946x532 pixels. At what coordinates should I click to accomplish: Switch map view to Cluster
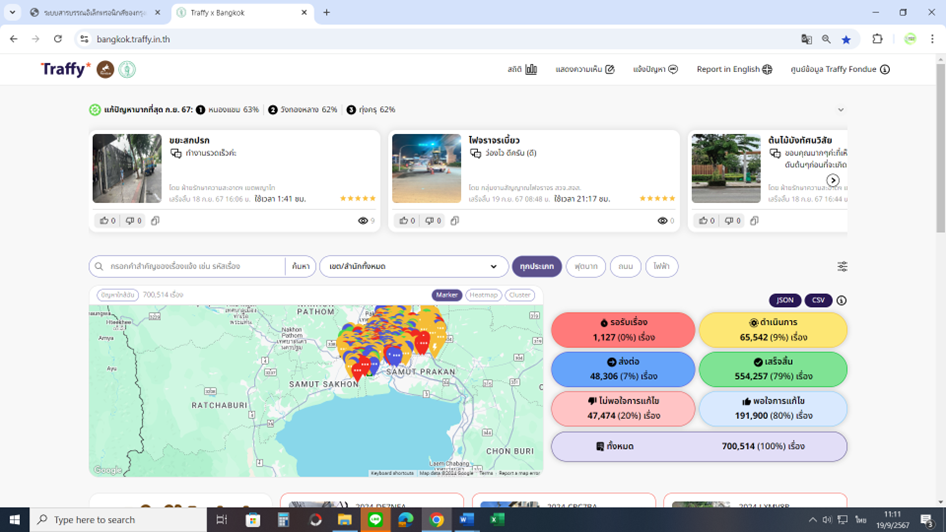(520, 295)
